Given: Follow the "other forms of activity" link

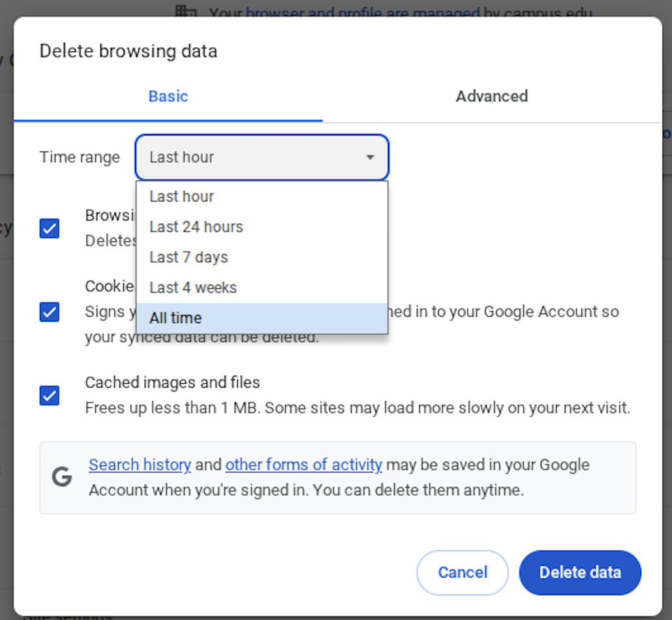Looking at the screenshot, I should pos(303,465).
